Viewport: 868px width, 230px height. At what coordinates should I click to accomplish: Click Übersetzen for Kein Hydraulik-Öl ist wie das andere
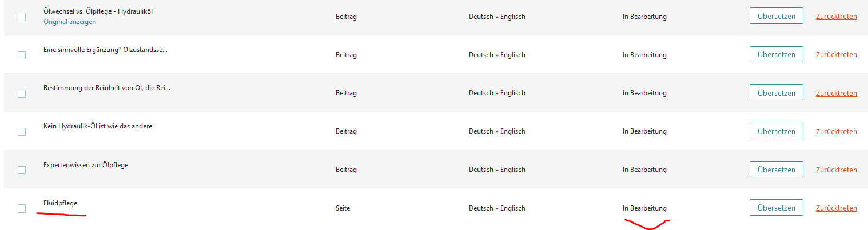(776, 131)
